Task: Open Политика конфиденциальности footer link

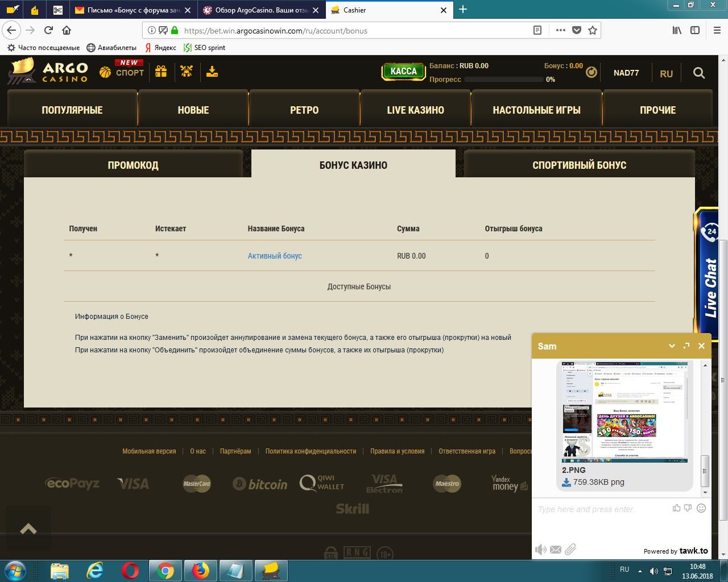Action: 311,451
